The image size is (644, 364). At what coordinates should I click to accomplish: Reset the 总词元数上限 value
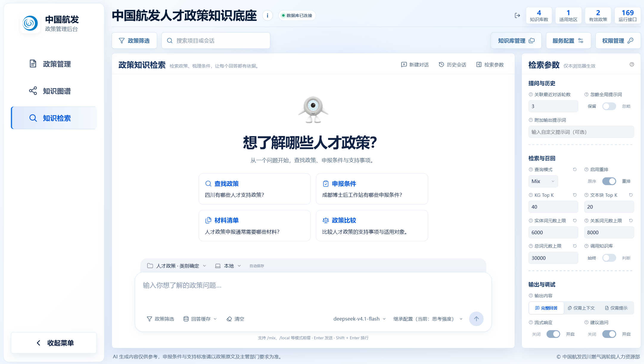(x=575, y=246)
